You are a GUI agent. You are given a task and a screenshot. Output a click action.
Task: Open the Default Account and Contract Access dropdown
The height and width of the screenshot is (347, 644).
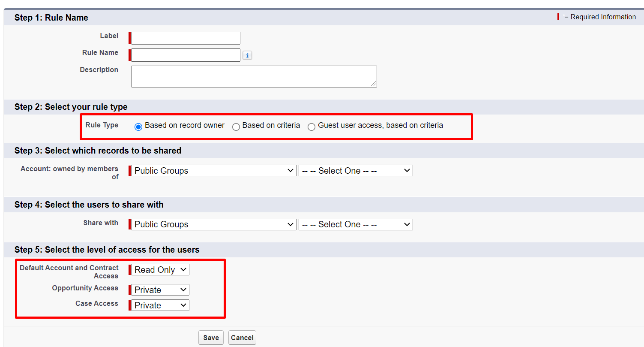point(159,269)
